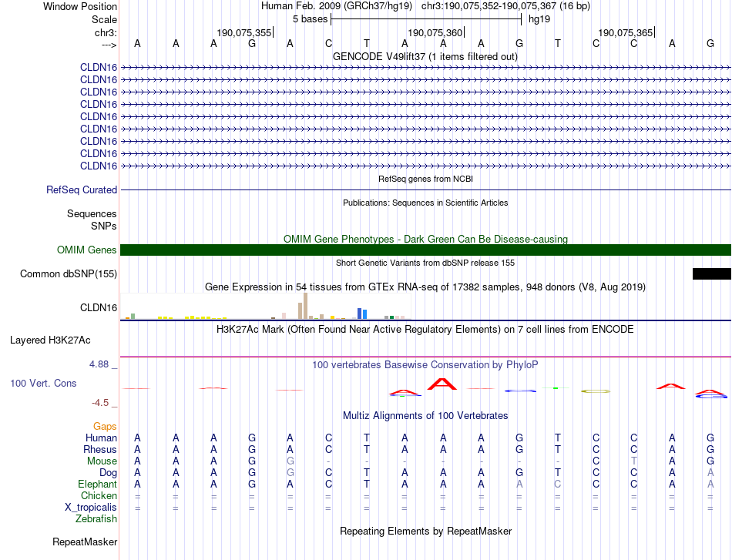Image resolution: width=732 pixels, height=560 pixels.
Task: Click the ---> sequence direction arrow label
Action: click(109, 45)
